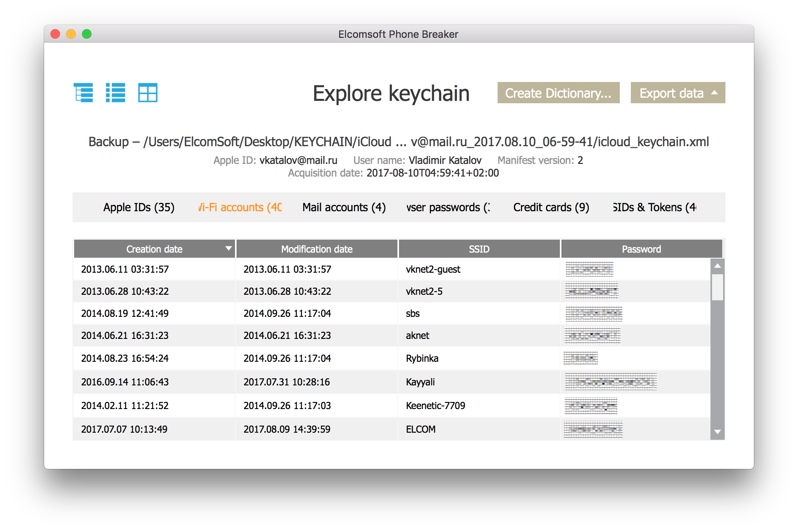Switch to Mail accounts (4) tab
The width and height of the screenshot is (798, 532).
click(x=344, y=207)
